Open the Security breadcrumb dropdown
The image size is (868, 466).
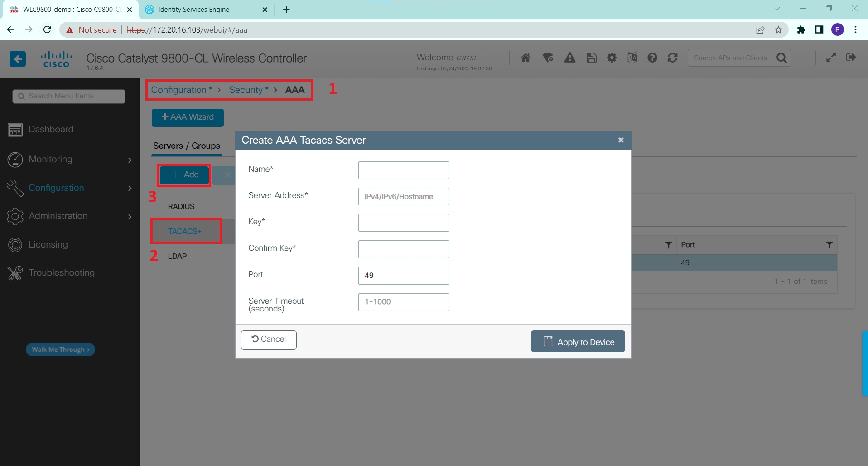click(x=249, y=90)
